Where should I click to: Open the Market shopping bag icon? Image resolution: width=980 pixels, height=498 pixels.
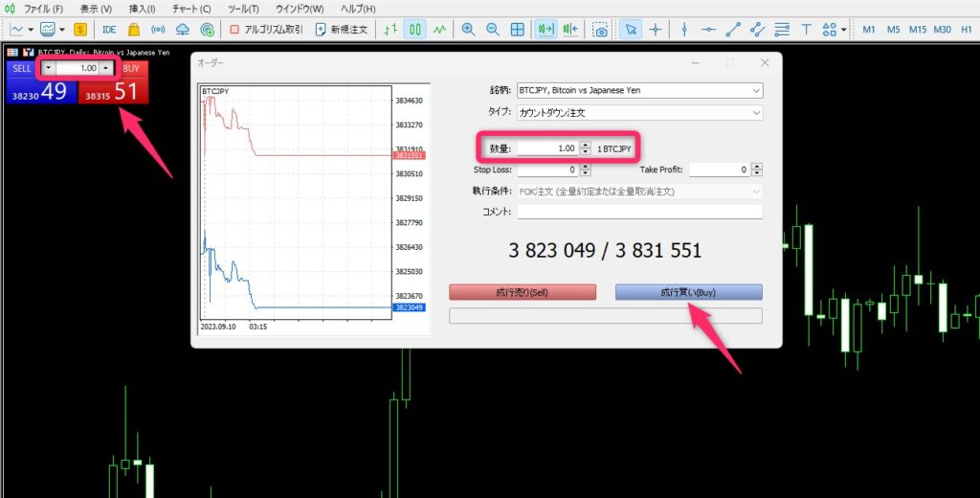point(134,30)
